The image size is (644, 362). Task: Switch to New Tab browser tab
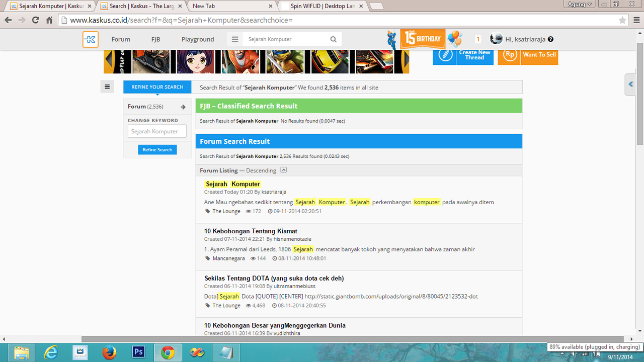(x=231, y=6)
